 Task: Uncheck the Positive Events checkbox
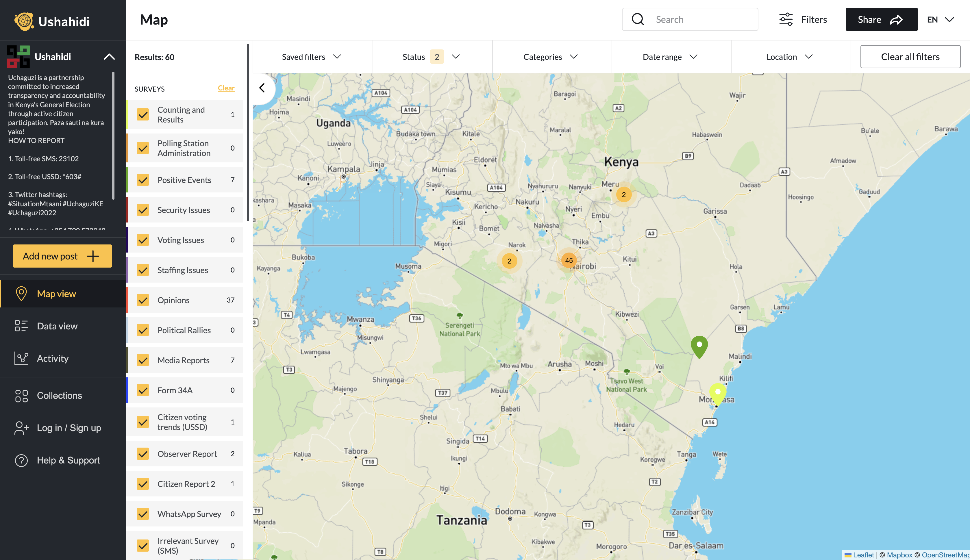pos(143,180)
